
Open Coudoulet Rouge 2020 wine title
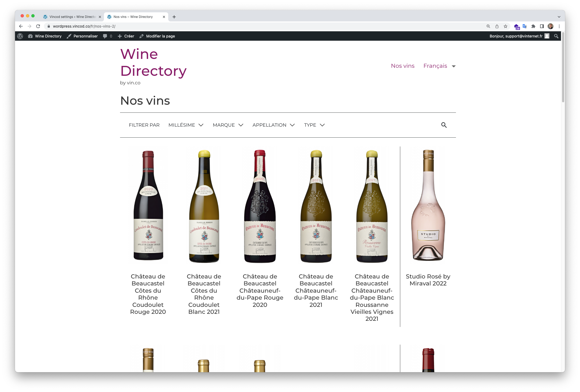[x=148, y=294]
